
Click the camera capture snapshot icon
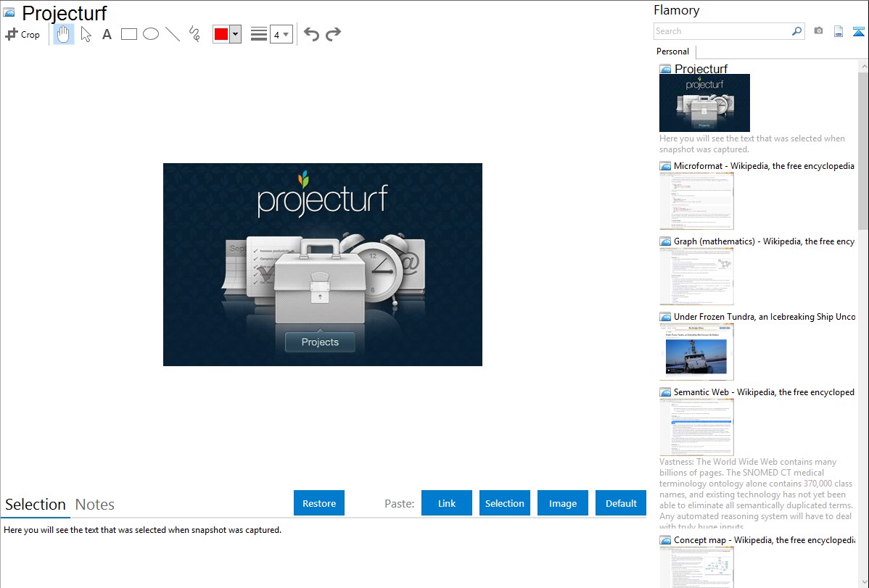pos(818,31)
